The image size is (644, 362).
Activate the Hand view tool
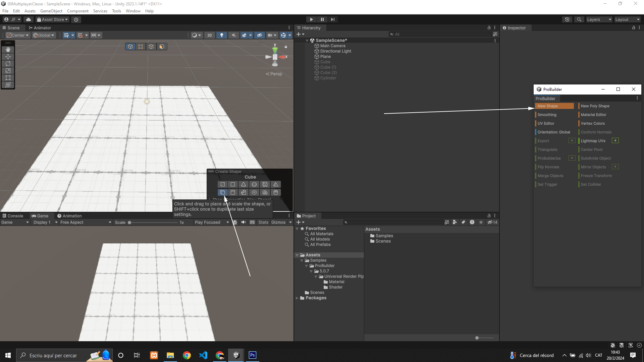point(8,50)
